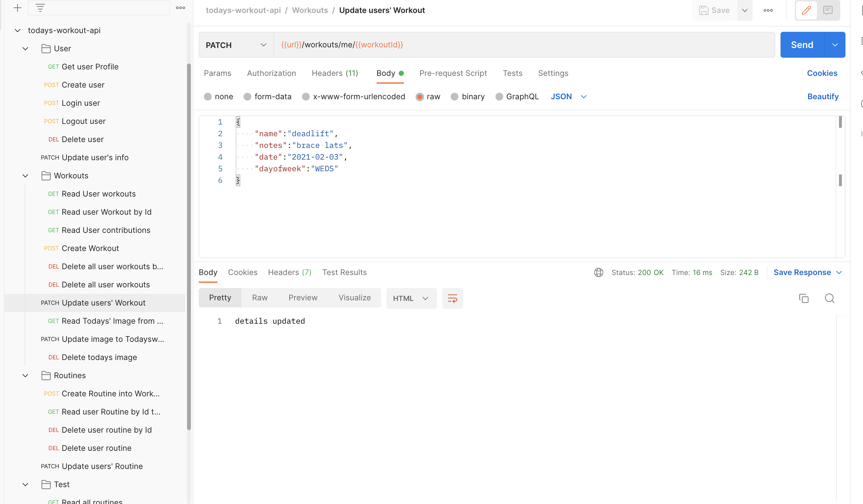Click the globe network info icon near Status

tap(598, 272)
